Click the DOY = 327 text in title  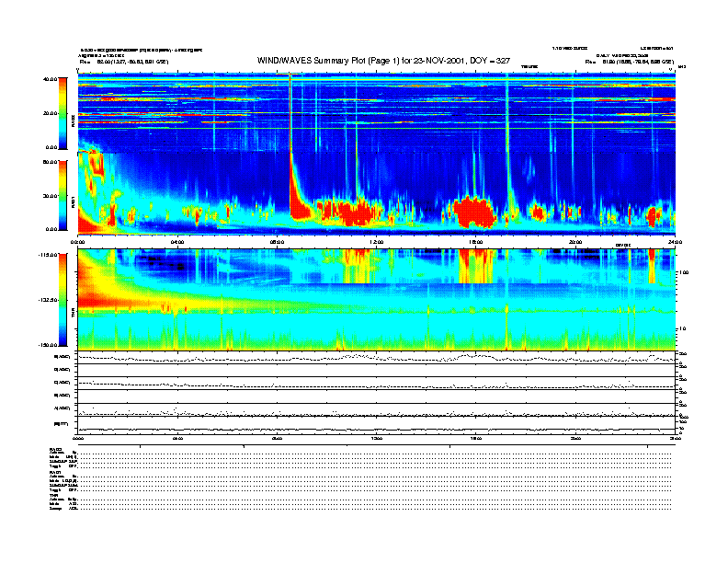coord(490,61)
